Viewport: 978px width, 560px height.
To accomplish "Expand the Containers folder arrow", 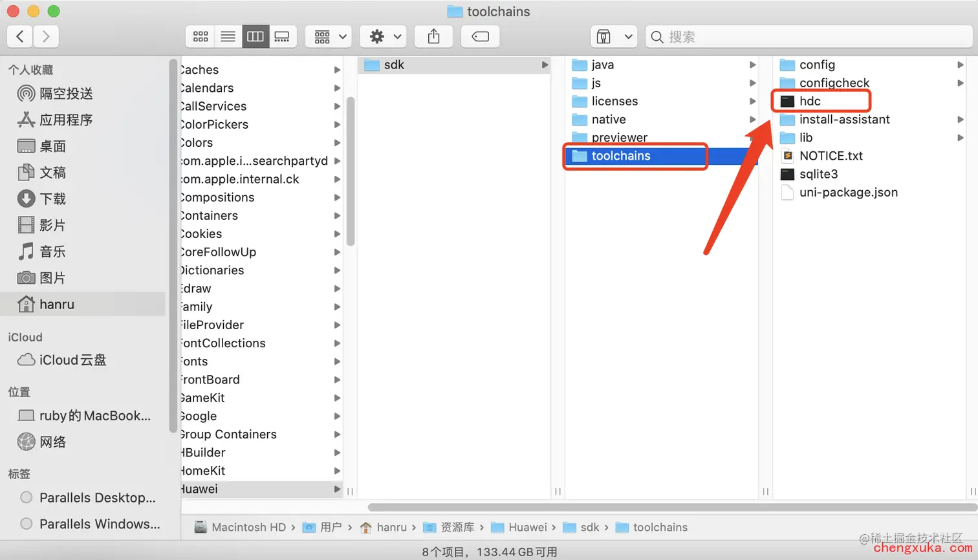I will pyautogui.click(x=337, y=215).
